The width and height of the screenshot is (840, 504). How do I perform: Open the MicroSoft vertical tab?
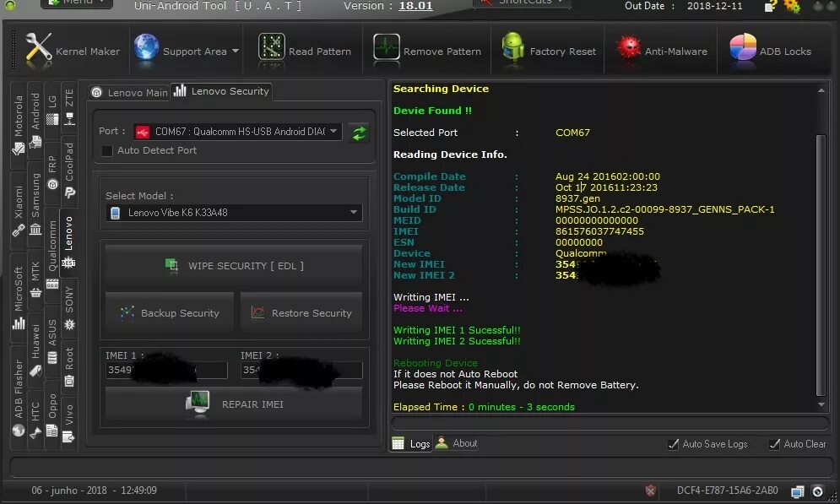click(19, 297)
